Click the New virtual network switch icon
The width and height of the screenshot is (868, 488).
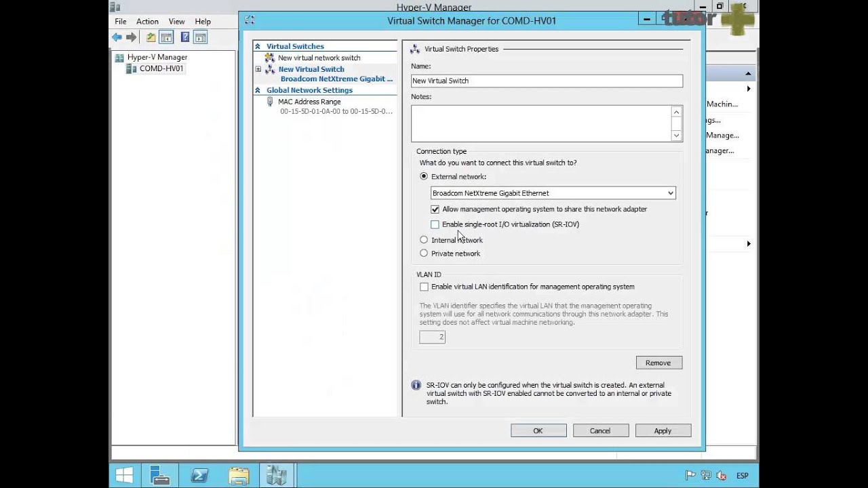tap(270, 58)
